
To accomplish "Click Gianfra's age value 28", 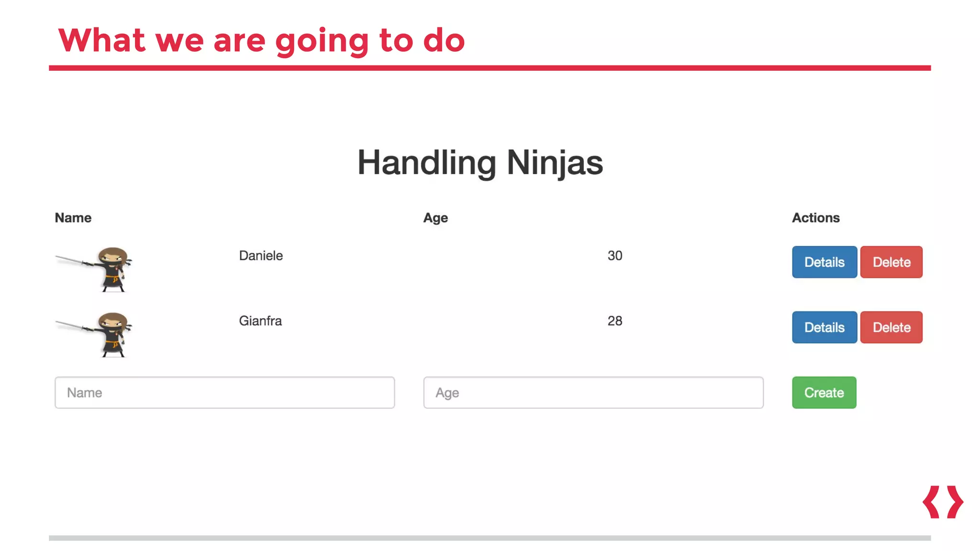I will coord(614,321).
